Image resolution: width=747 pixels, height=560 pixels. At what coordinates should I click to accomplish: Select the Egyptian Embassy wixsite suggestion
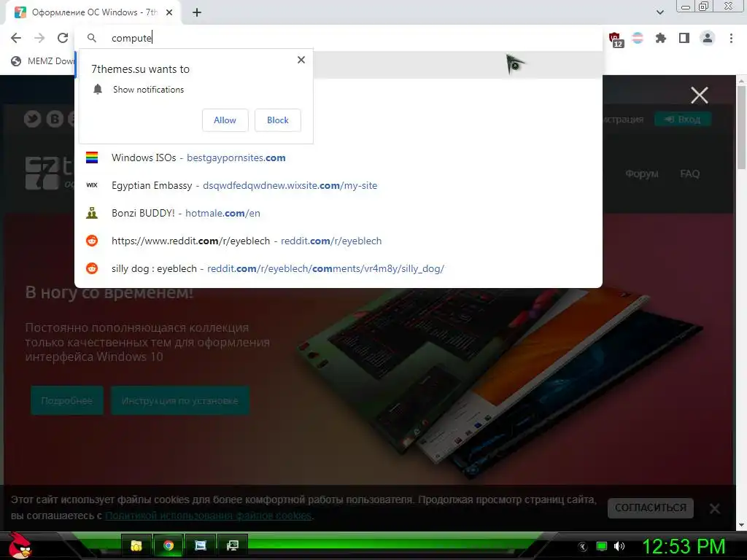(338, 185)
